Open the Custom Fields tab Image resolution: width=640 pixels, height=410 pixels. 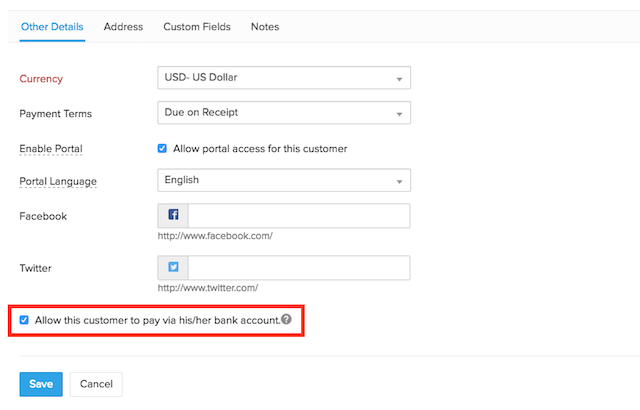tap(197, 26)
